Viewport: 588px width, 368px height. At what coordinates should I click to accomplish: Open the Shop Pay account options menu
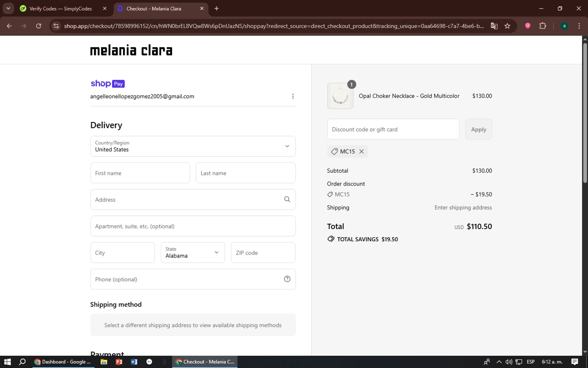tap(293, 97)
